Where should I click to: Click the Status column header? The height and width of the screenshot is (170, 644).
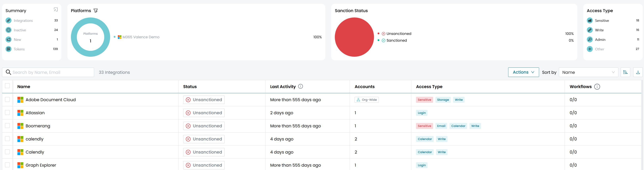190,87
